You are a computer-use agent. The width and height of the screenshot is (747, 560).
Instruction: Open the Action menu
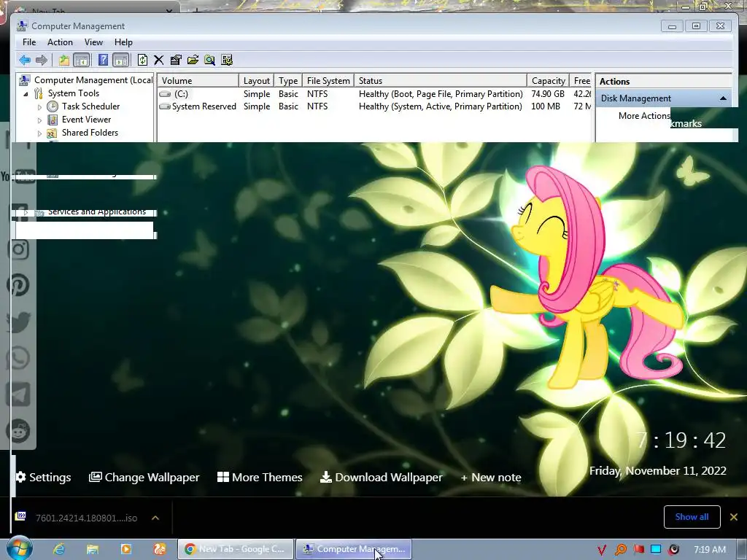(x=60, y=42)
